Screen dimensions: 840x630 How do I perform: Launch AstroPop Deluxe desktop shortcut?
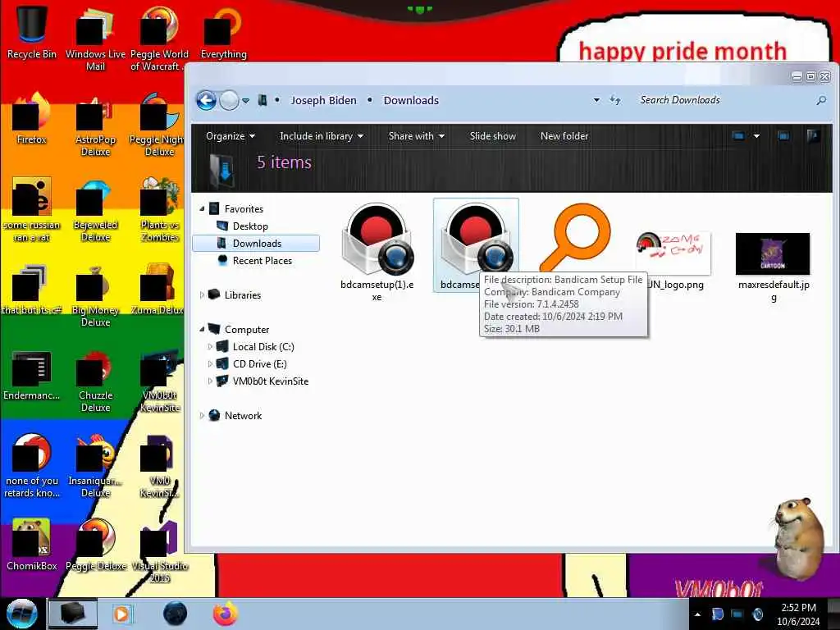coord(95,125)
